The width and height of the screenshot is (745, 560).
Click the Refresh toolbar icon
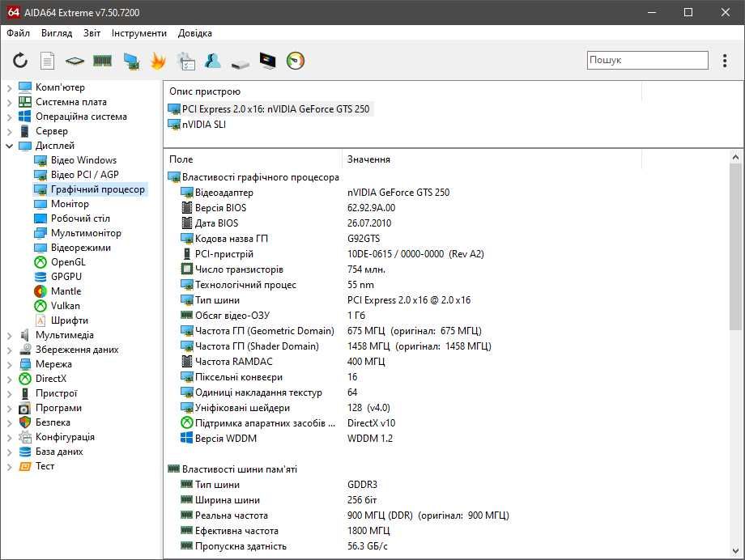20,61
